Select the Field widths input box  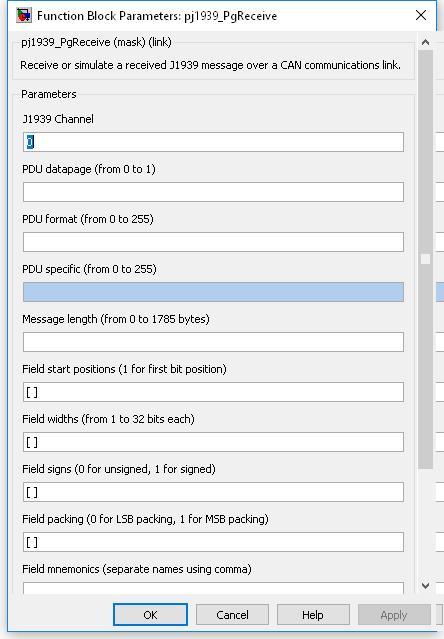(213, 442)
